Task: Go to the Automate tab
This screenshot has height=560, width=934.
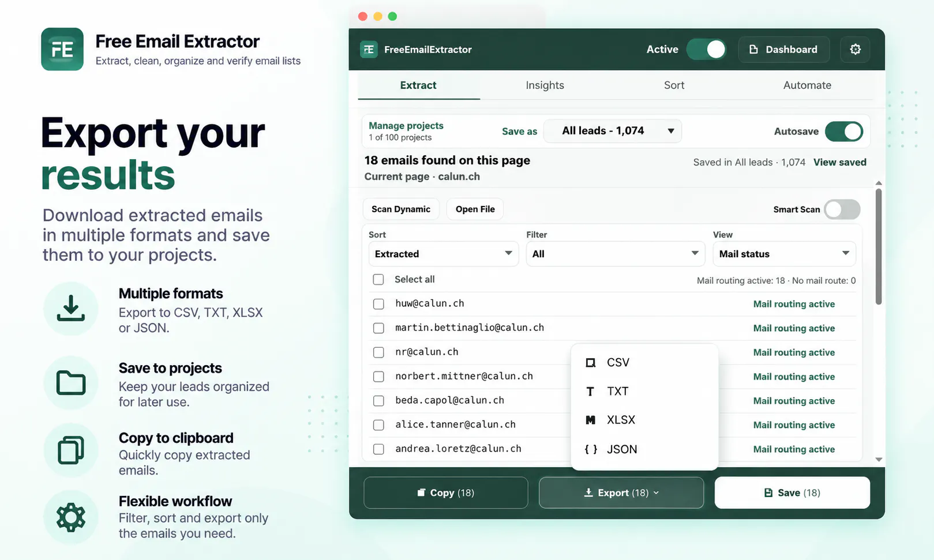Action: click(x=807, y=85)
